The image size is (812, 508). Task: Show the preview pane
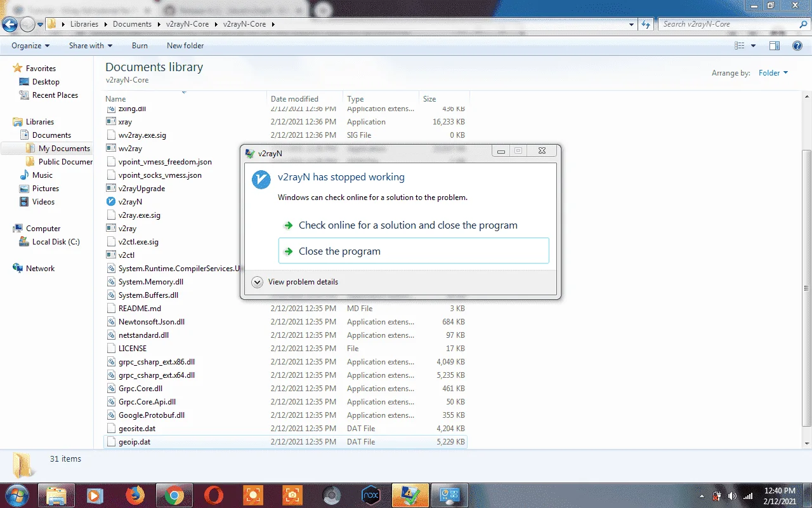pos(774,46)
